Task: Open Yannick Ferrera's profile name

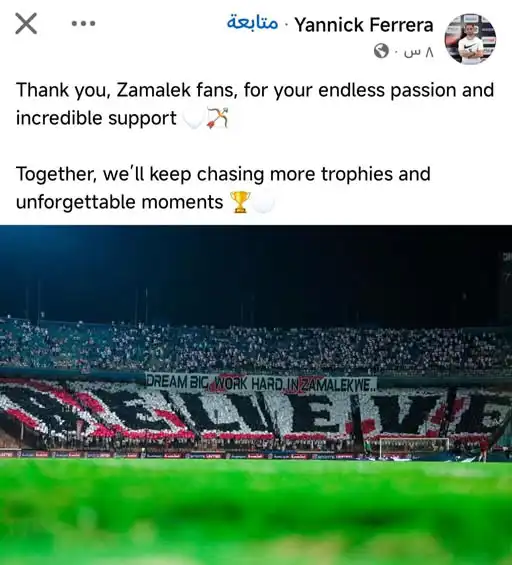Action: pyautogui.click(x=364, y=25)
